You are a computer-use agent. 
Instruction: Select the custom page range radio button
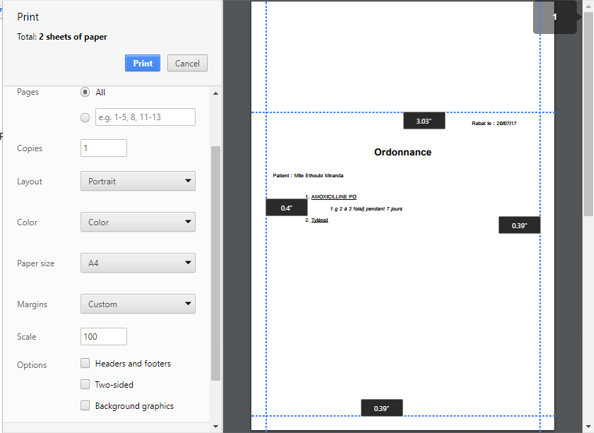(85, 117)
